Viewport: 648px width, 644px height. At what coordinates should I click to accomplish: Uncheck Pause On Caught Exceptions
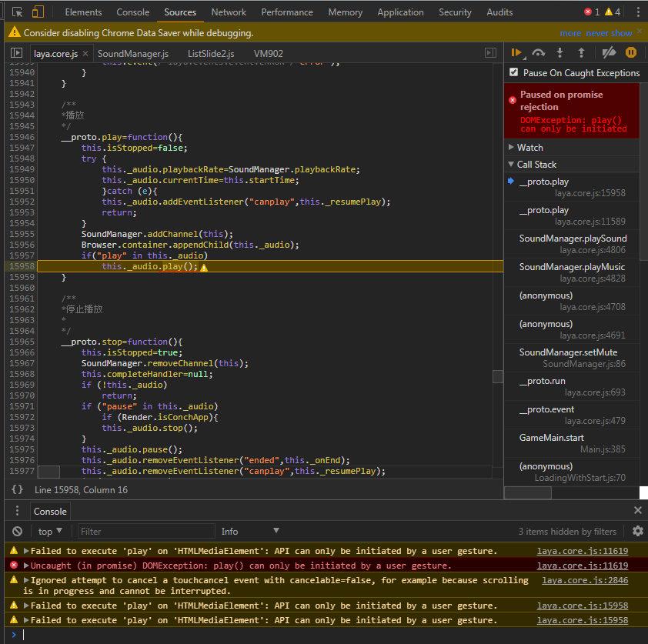514,72
